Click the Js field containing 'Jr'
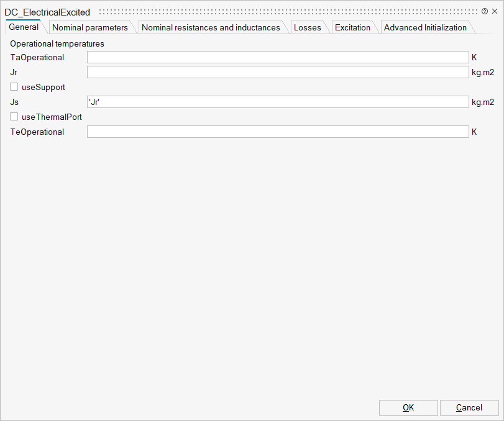This screenshot has height=421, width=504. point(277,102)
